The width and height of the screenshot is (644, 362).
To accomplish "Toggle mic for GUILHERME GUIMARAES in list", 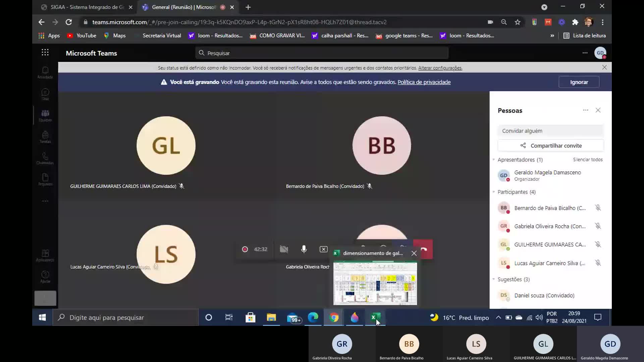I will [598, 244].
